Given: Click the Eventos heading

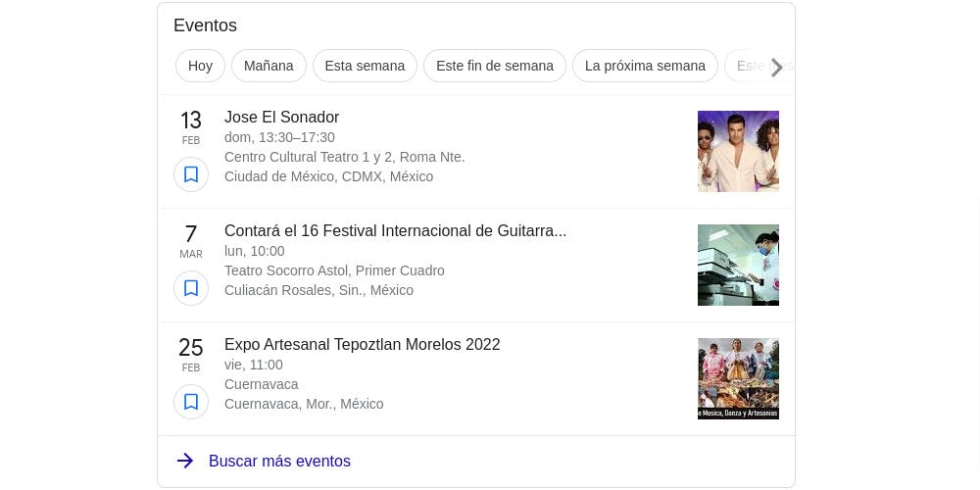Looking at the screenshot, I should 205,25.
